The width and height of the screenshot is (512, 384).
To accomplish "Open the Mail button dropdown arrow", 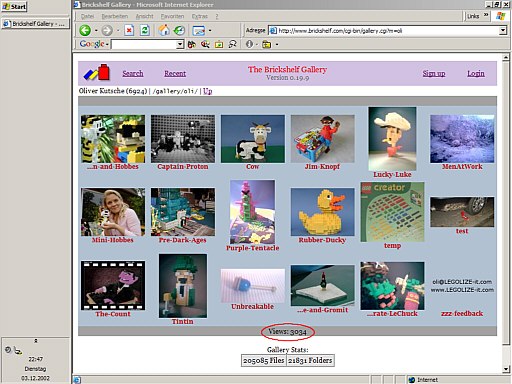I will (210, 31).
